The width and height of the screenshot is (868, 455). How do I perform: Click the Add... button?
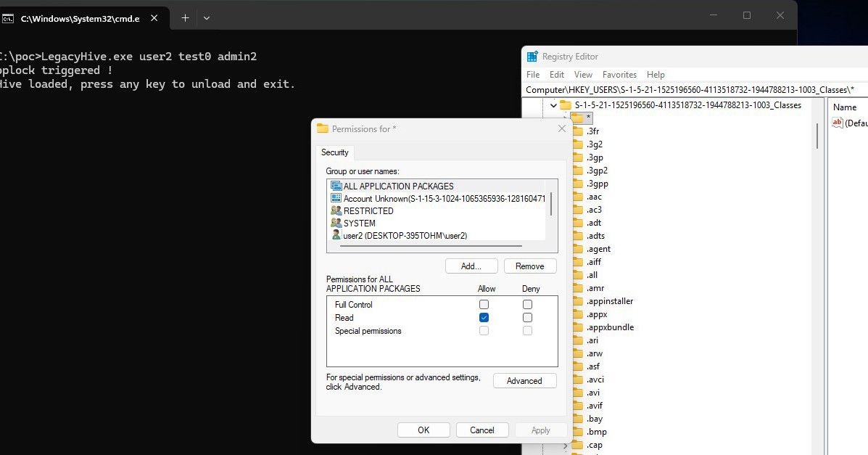471,266
